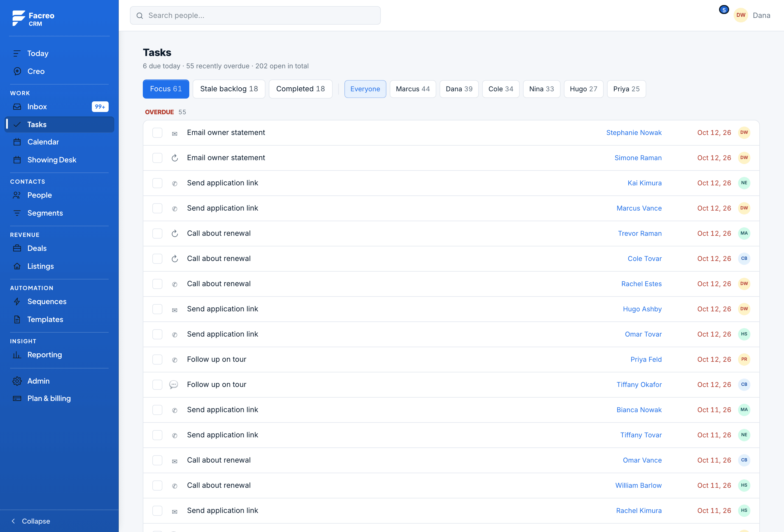Tick the checkbox for Simone Raman's task

click(157, 158)
